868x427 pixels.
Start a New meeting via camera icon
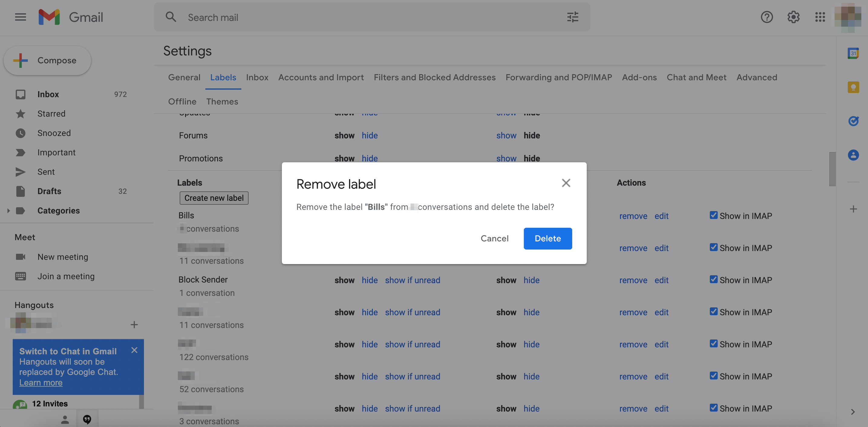click(x=21, y=257)
